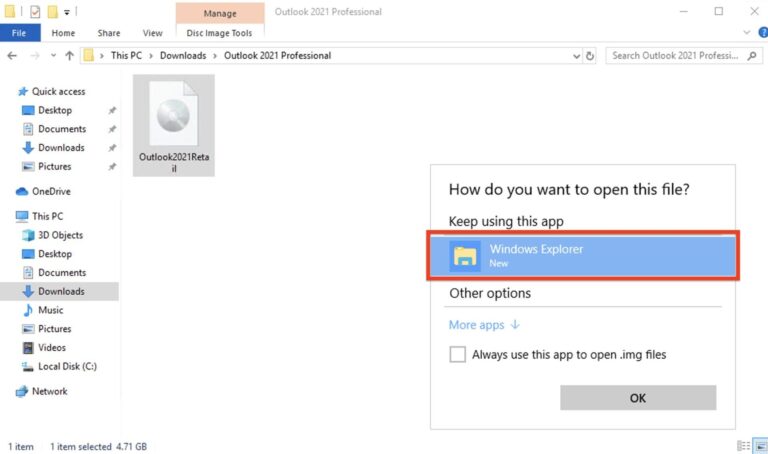Click the folder icon in address bar
Screen dimensions: 768x454
pyautogui.click(x=89, y=55)
